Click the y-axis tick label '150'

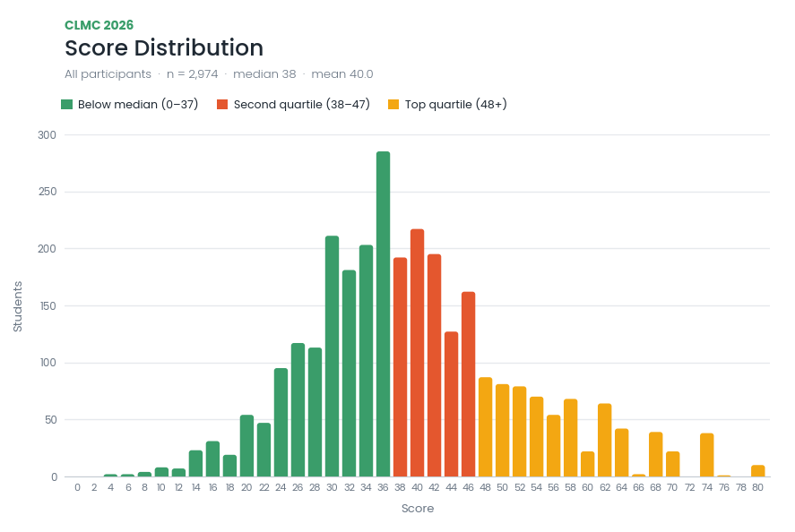pos(47,306)
